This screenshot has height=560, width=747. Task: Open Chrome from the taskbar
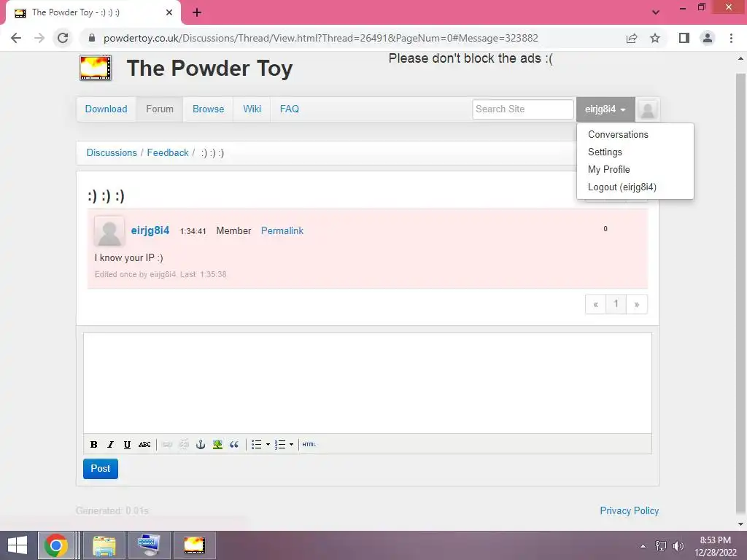(56, 545)
